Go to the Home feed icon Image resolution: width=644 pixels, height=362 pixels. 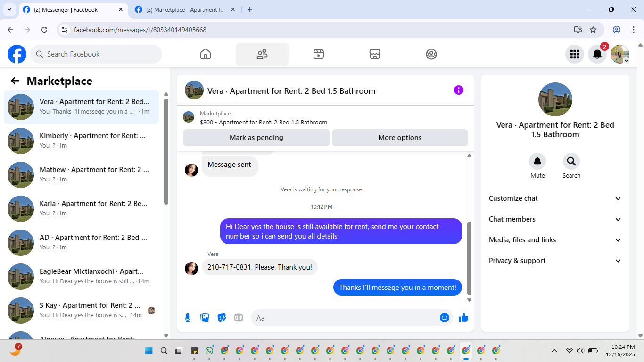tap(206, 54)
